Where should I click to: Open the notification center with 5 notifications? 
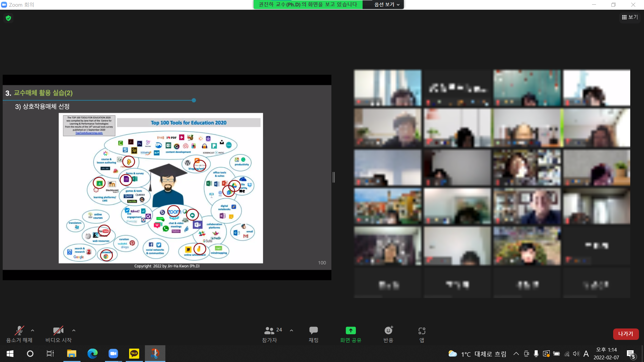pos(631,354)
